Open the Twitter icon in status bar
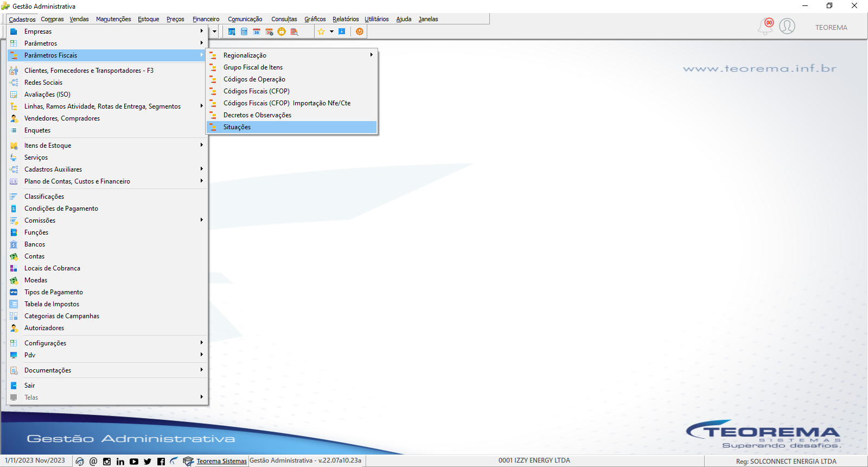 [x=148, y=462]
